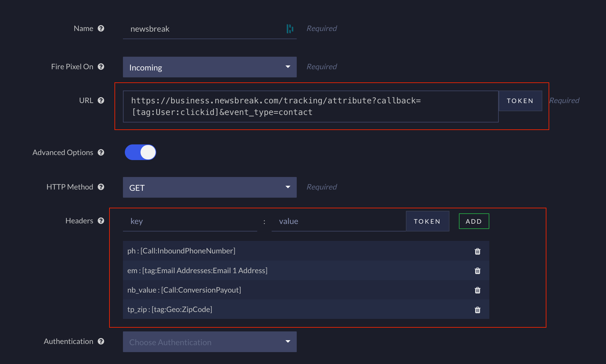The image size is (606, 364).
Task: Expand the HTTP Method GET dropdown
Action: point(210,187)
